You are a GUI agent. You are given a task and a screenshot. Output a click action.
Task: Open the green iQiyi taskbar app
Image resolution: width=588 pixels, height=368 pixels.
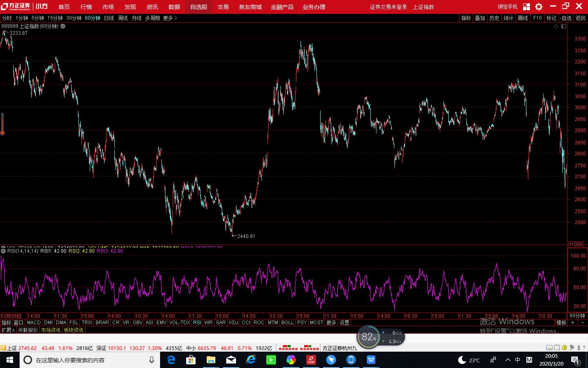pyautogui.click(x=271, y=360)
